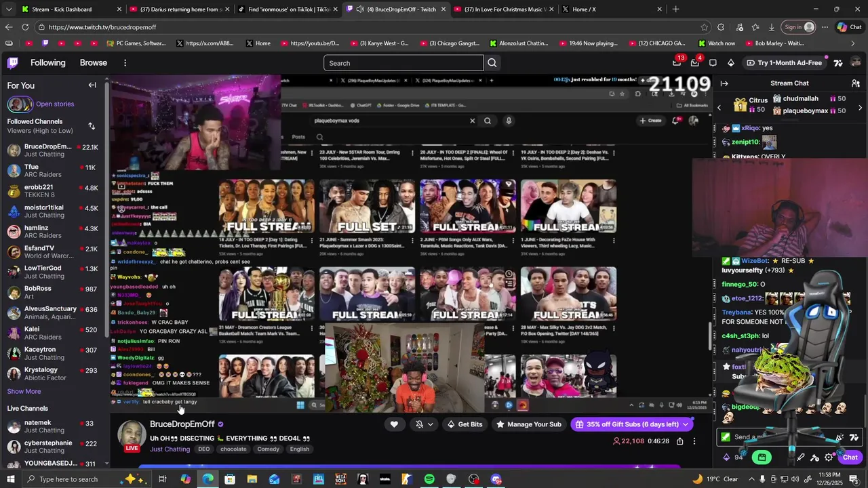This screenshot has height=488, width=868.
Task: Open the Just Chatting category link
Action: point(170,449)
